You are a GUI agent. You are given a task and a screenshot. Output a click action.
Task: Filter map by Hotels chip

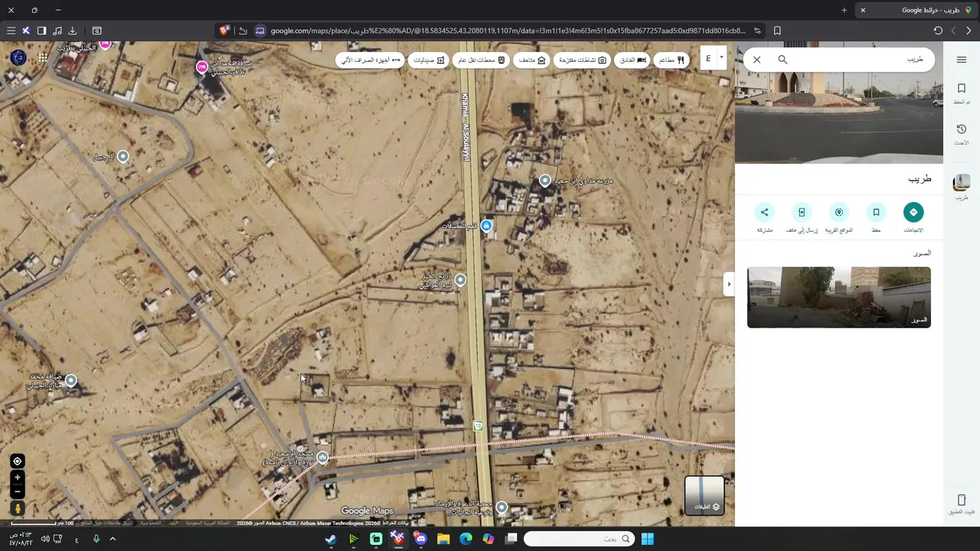coord(632,60)
